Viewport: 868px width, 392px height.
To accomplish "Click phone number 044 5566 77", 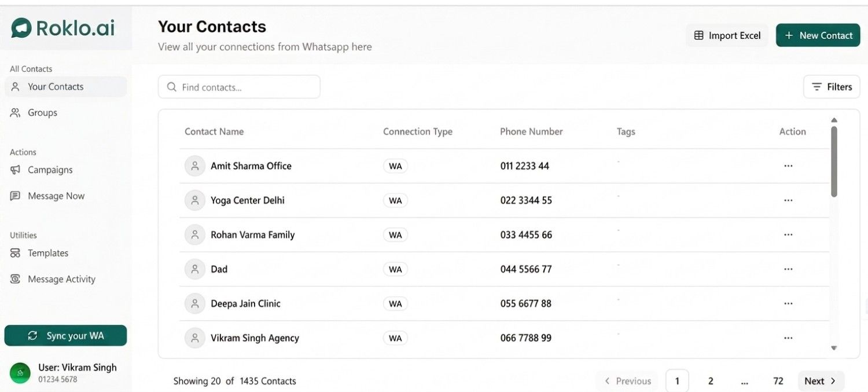I will [526, 269].
